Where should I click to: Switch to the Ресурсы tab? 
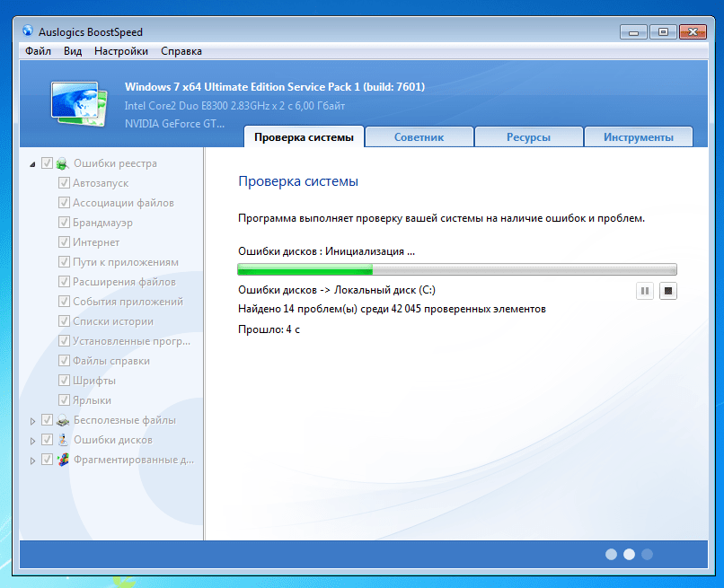[528, 137]
